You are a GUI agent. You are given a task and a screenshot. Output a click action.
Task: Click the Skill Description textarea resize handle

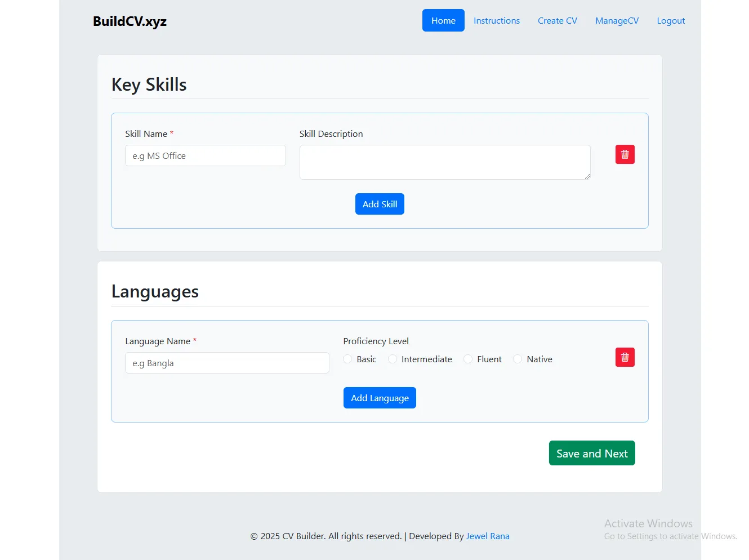(x=587, y=176)
